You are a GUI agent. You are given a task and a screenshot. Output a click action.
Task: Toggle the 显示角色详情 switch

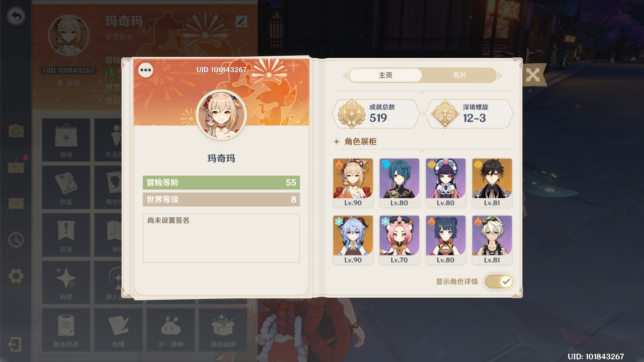pos(499,282)
